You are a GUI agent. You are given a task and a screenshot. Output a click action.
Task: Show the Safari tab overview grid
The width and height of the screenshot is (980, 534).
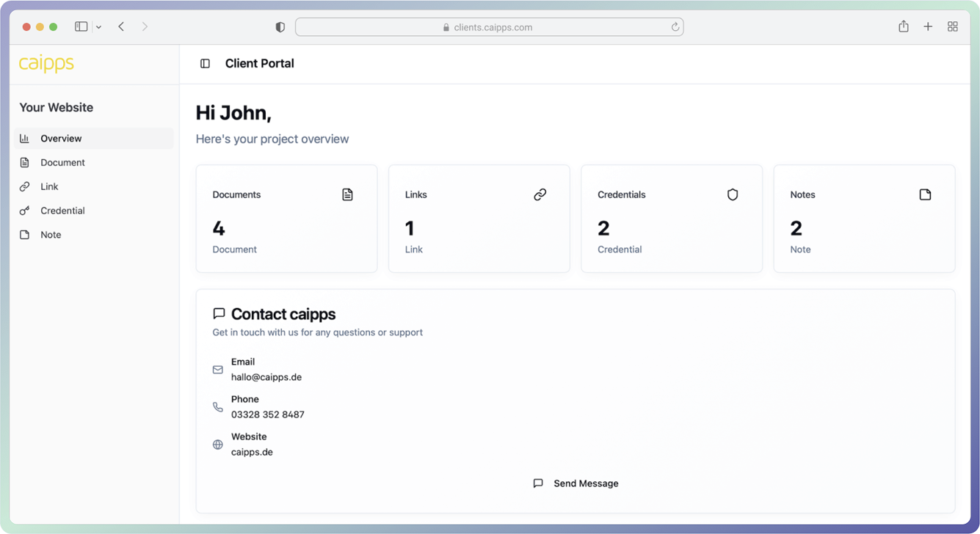click(x=953, y=26)
